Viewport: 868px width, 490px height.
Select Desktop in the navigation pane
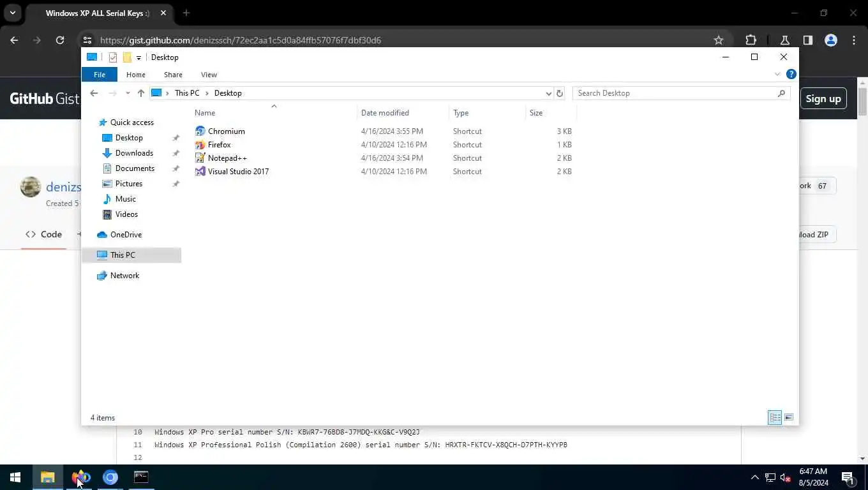(x=129, y=138)
